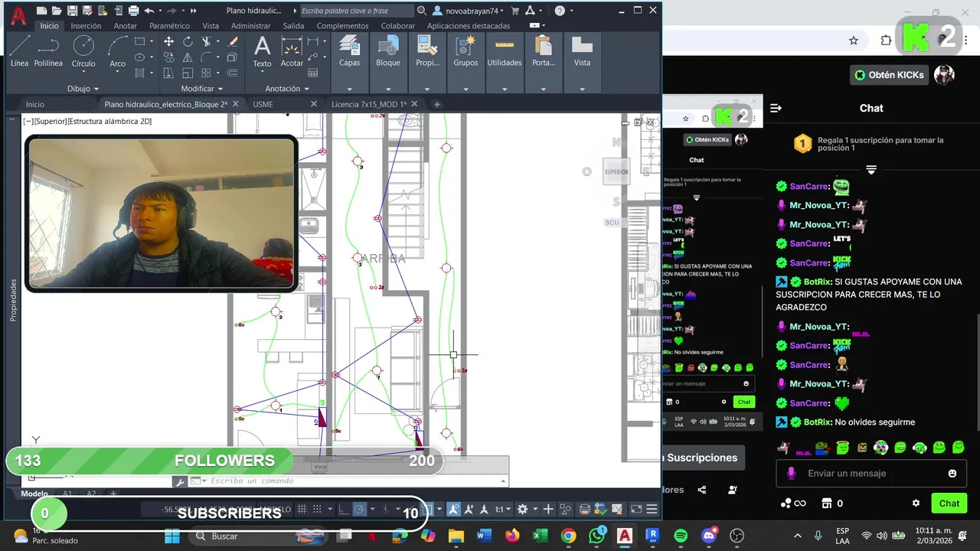Open customization gear in AutoCAD status bar

coord(522,509)
